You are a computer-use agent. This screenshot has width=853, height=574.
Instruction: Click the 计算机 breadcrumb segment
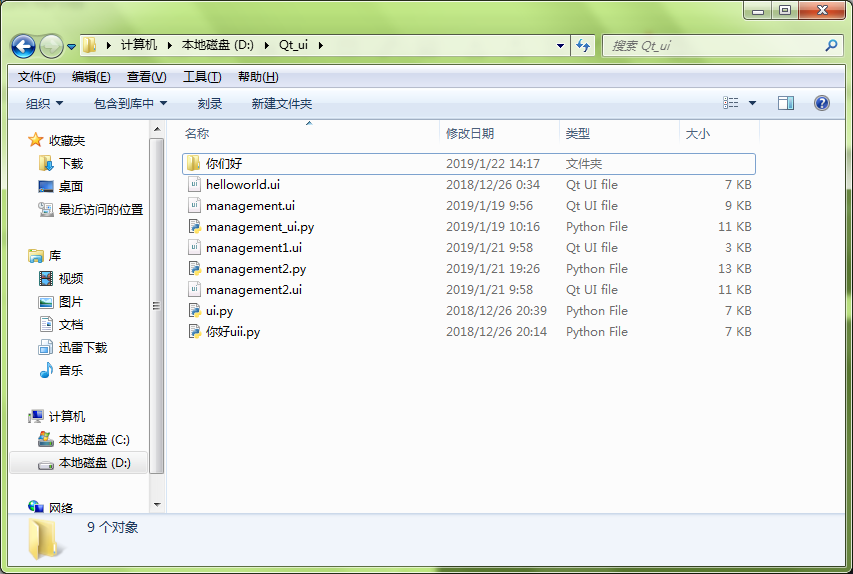[x=138, y=45]
